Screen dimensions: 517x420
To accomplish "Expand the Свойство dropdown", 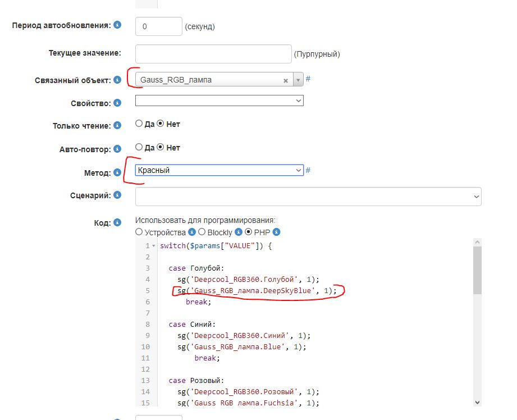I will click(x=219, y=101).
